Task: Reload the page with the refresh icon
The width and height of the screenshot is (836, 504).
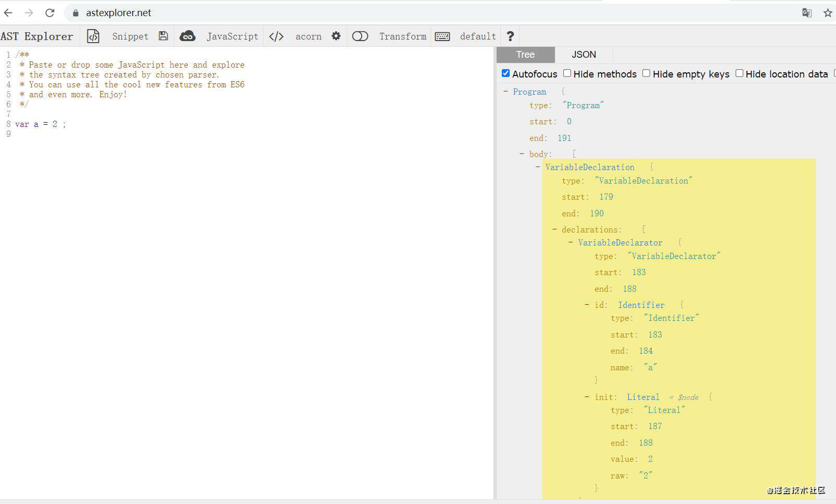Action: pos(49,12)
